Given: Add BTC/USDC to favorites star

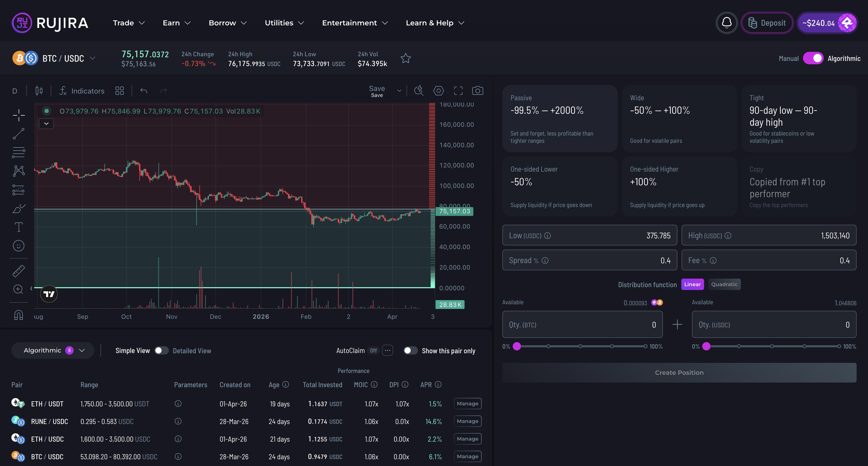Looking at the screenshot, I should coord(406,58).
